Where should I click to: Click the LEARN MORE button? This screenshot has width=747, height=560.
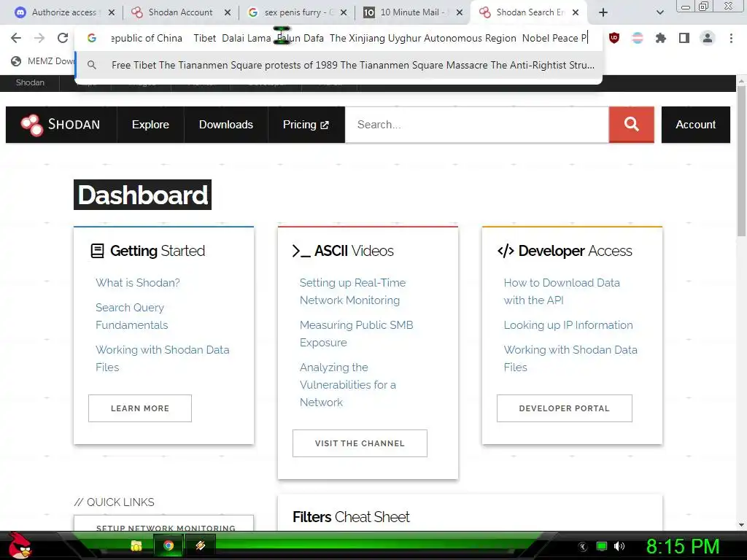140,408
